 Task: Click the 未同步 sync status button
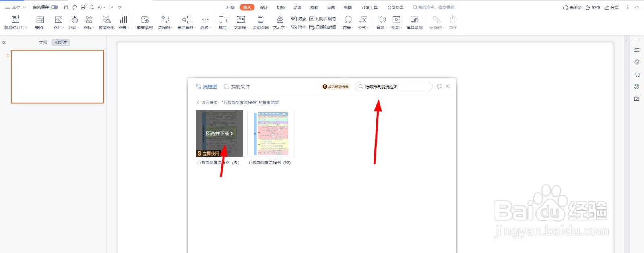pos(572,7)
